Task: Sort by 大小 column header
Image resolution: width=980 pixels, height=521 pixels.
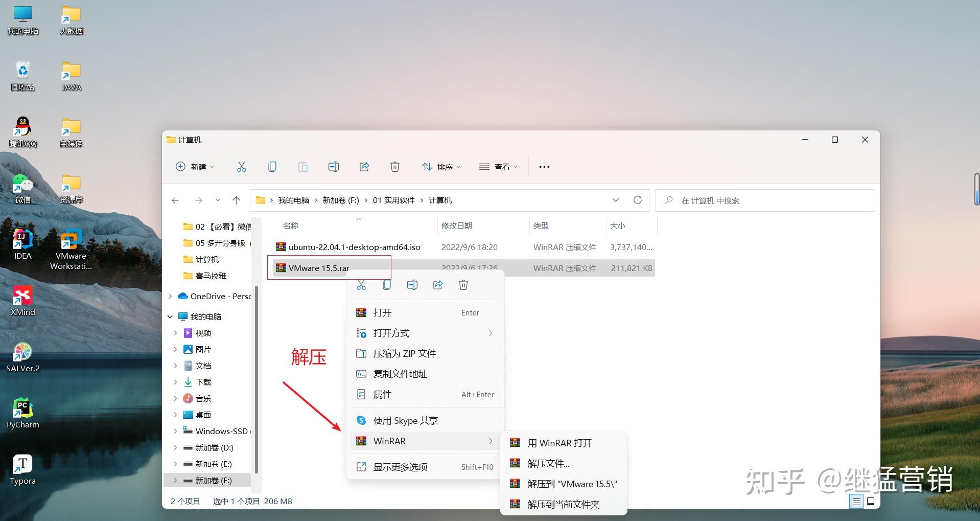Action: point(617,225)
